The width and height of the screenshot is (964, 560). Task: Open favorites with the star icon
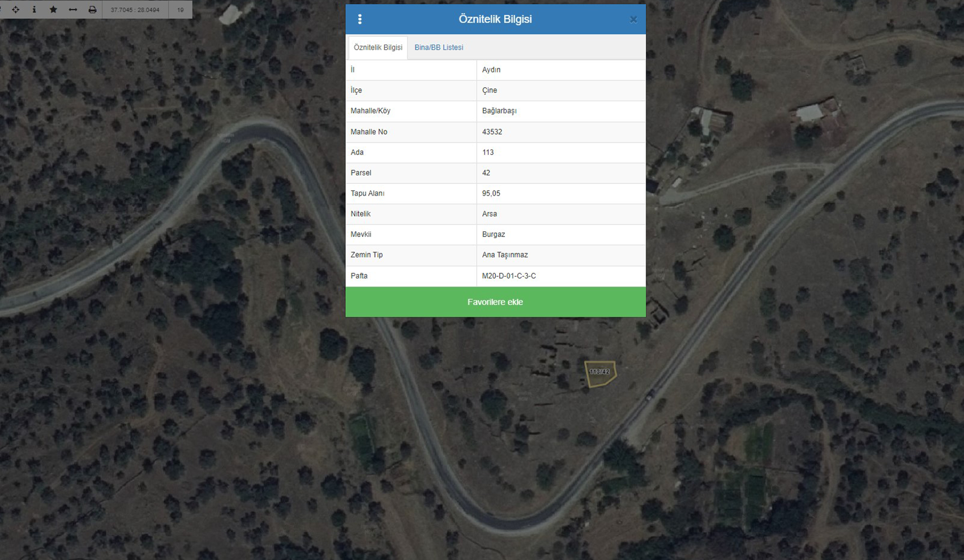53,10
